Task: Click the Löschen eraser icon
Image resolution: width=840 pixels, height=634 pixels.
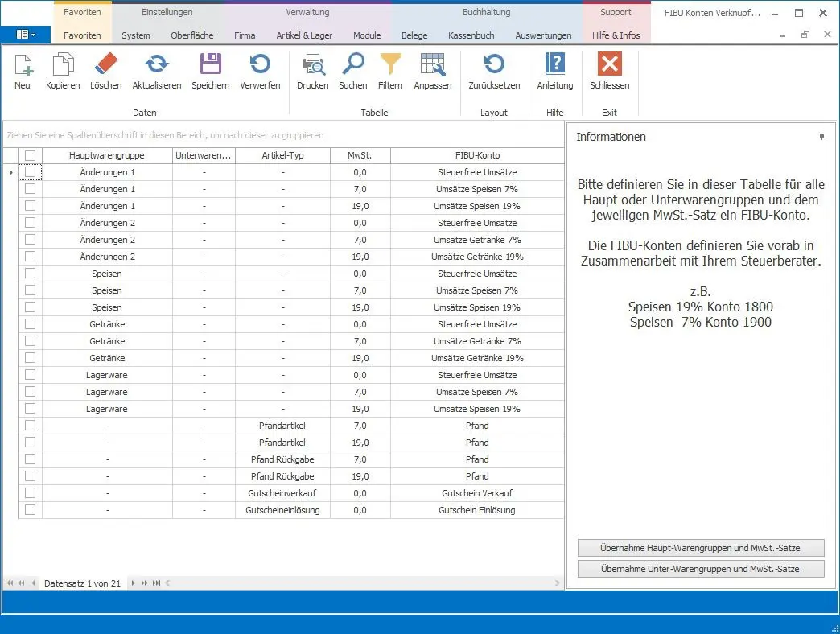Action: click(105, 65)
